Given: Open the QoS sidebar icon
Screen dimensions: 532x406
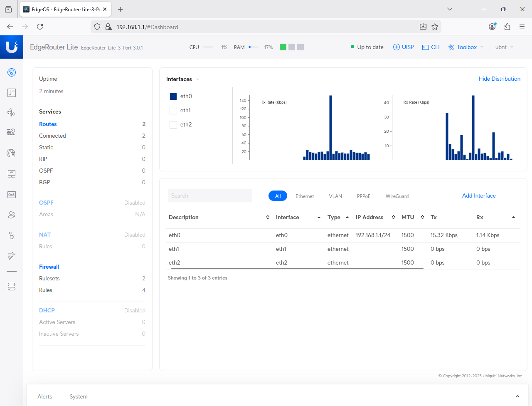Looking at the screenshot, I should tap(12, 194).
